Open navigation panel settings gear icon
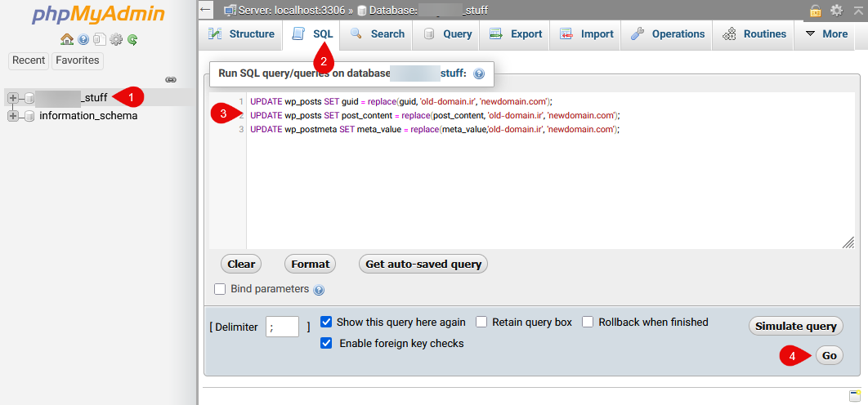The image size is (868, 405). 116,39
